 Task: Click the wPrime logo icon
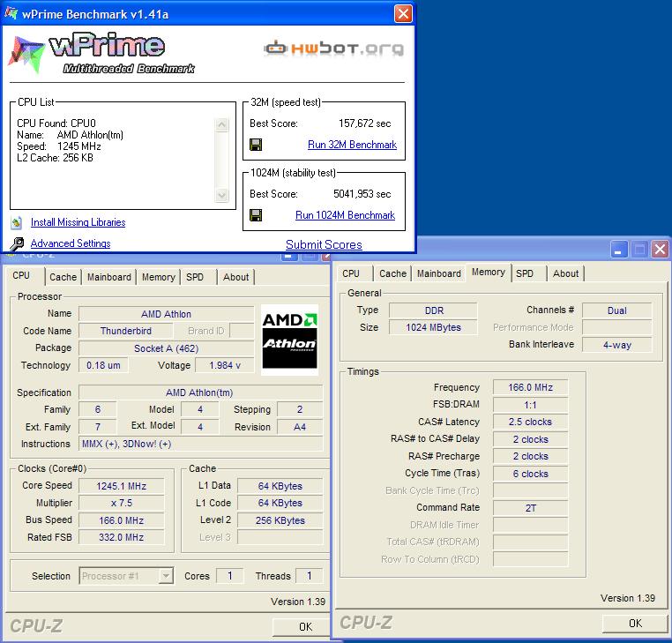(x=26, y=55)
